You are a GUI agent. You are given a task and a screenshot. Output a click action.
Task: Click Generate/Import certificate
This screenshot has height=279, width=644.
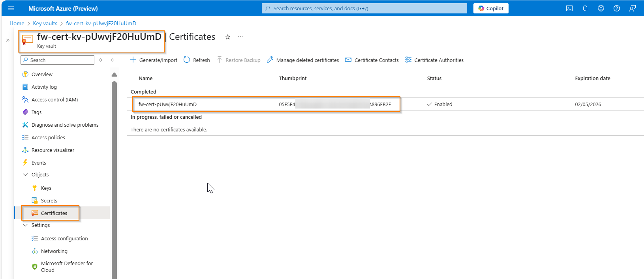154,60
